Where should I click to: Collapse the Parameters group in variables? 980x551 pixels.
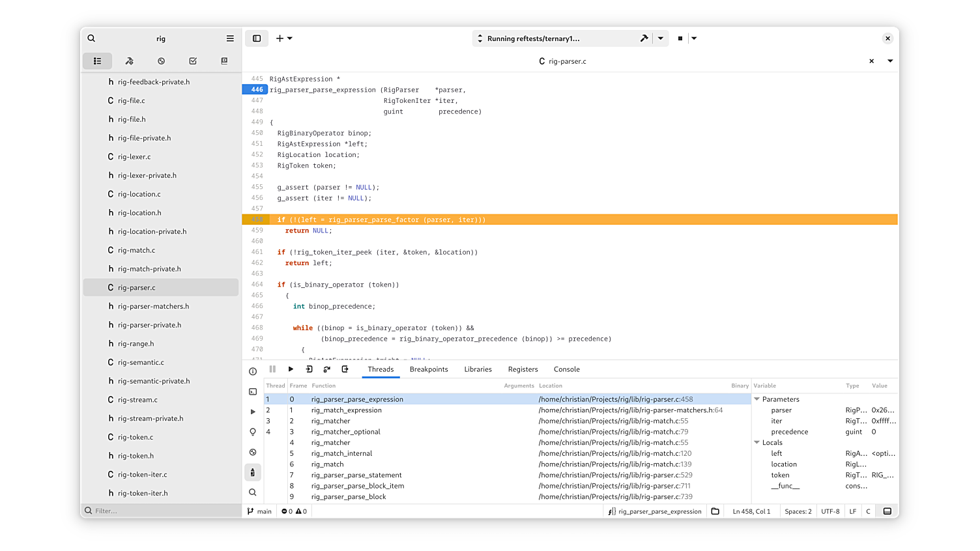click(757, 399)
